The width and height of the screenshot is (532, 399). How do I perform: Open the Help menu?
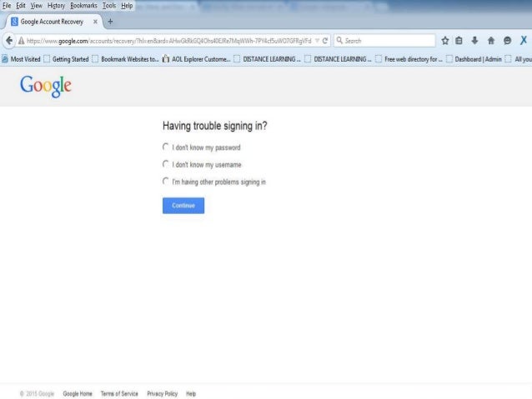127,6
